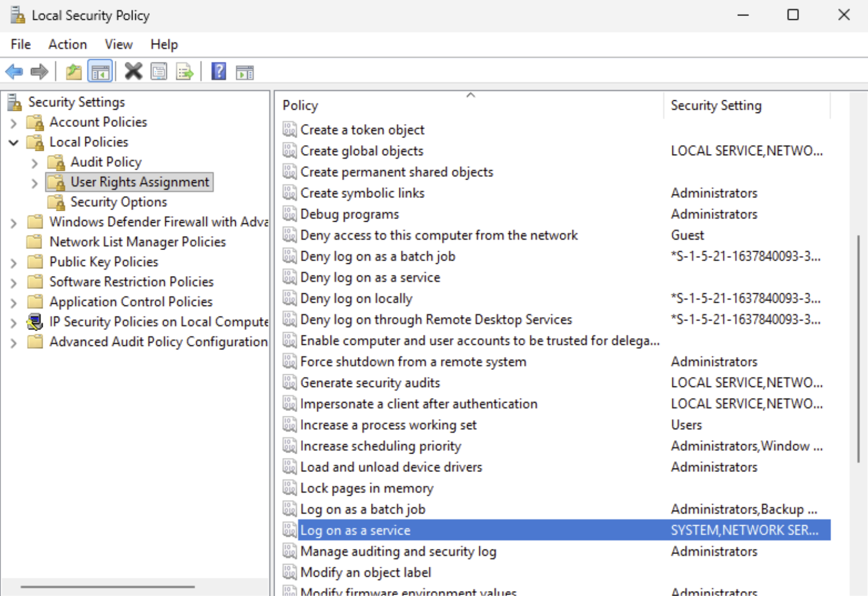Toggle the Show/Hide Console Tree button
Viewport: 868px width, 596px height.
tap(100, 71)
